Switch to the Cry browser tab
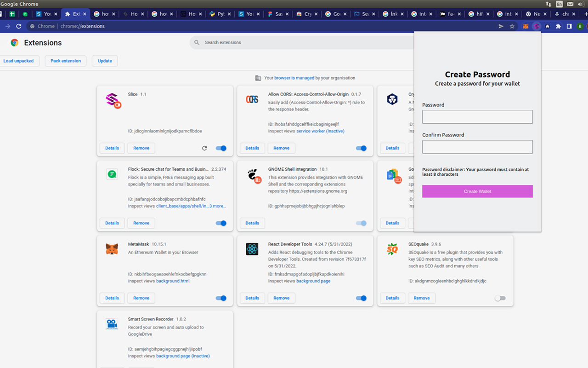 (x=306, y=14)
